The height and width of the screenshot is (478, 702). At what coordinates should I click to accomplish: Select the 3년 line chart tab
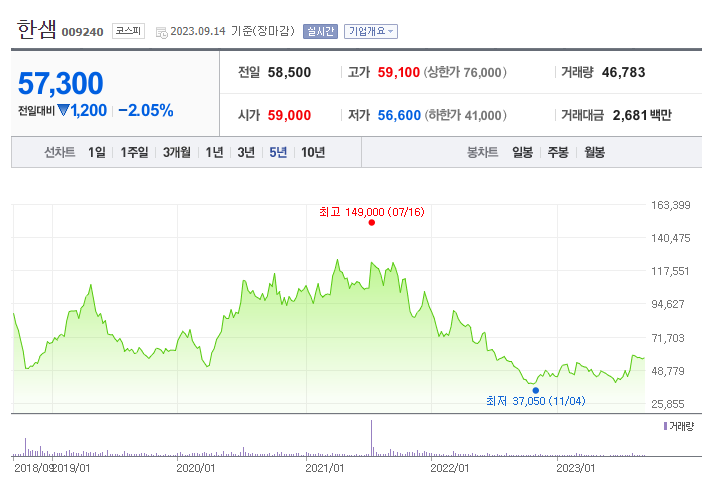click(246, 152)
